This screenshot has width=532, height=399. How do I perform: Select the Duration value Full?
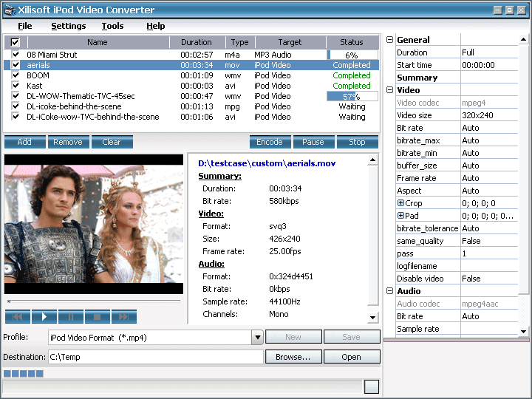click(489, 52)
